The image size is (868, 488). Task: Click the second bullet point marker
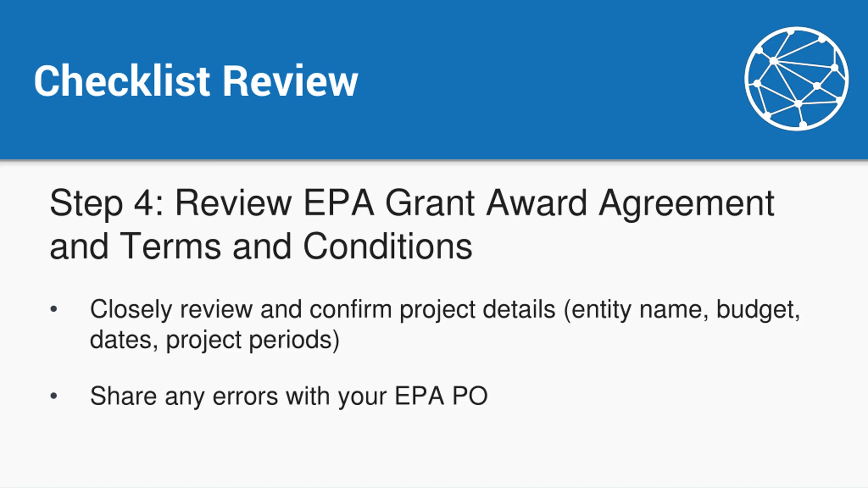[54, 395]
